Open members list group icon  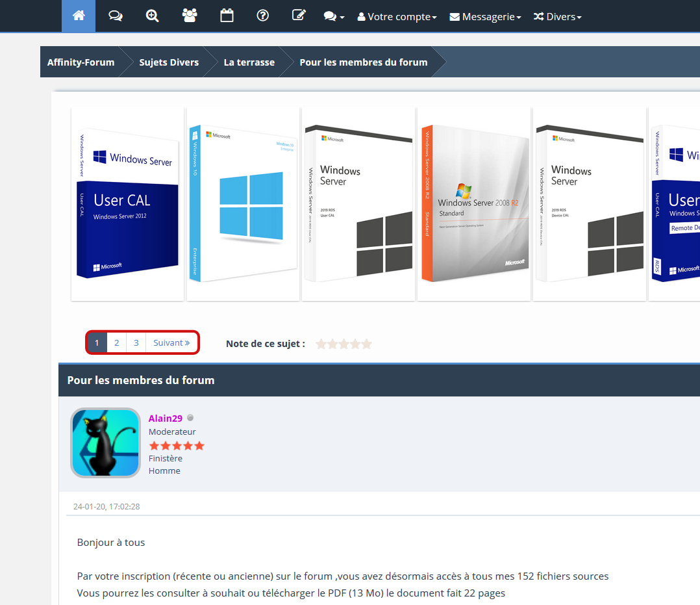[190, 16]
